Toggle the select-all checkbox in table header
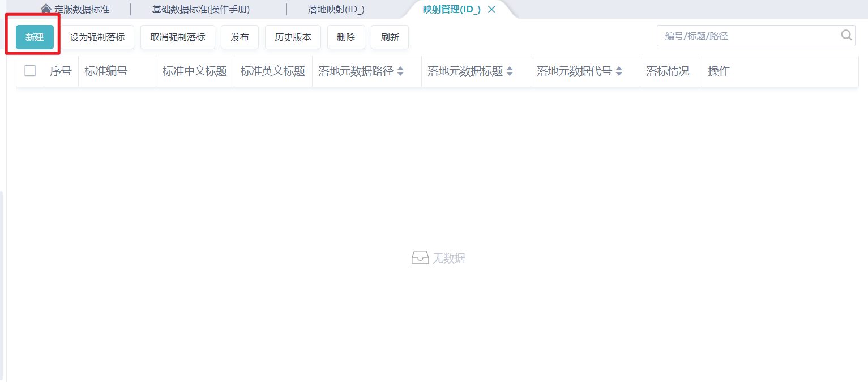 click(29, 71)
